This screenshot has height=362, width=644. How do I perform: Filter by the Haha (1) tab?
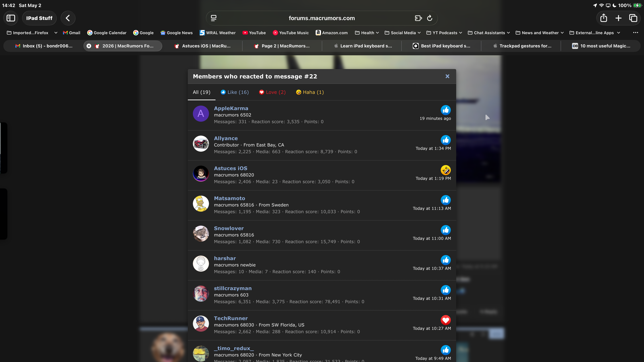pyautogui.click(x=310, y=92)
